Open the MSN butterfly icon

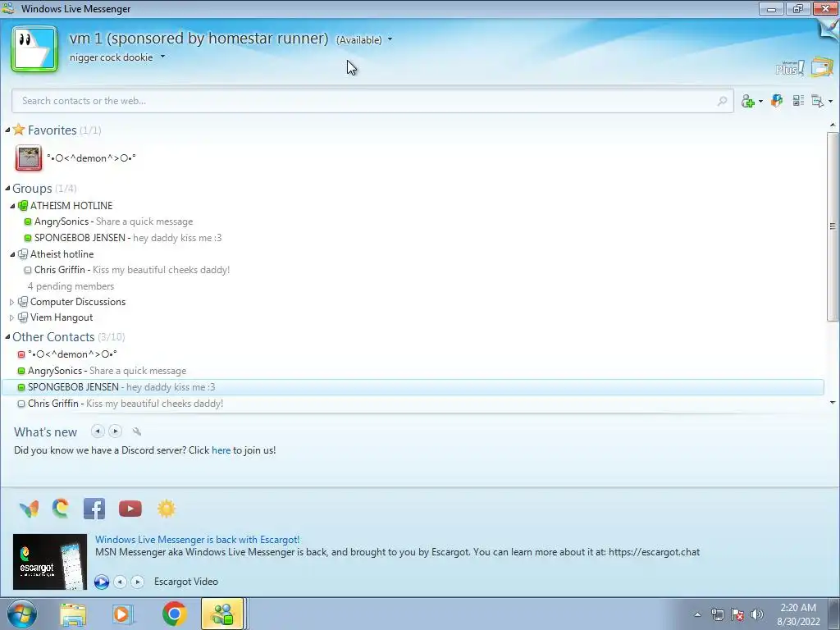pyautogui.click(x=29, y=509)
